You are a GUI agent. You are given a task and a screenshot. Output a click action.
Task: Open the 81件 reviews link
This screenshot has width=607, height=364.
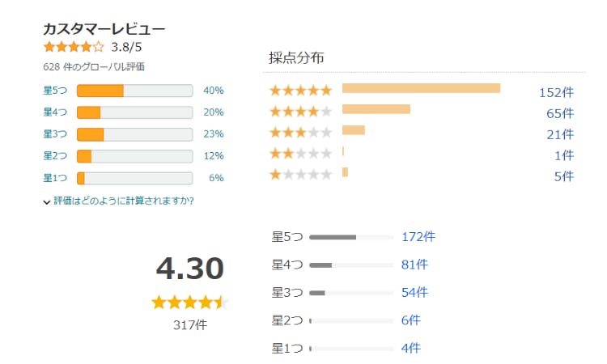(x=414, y=265)
